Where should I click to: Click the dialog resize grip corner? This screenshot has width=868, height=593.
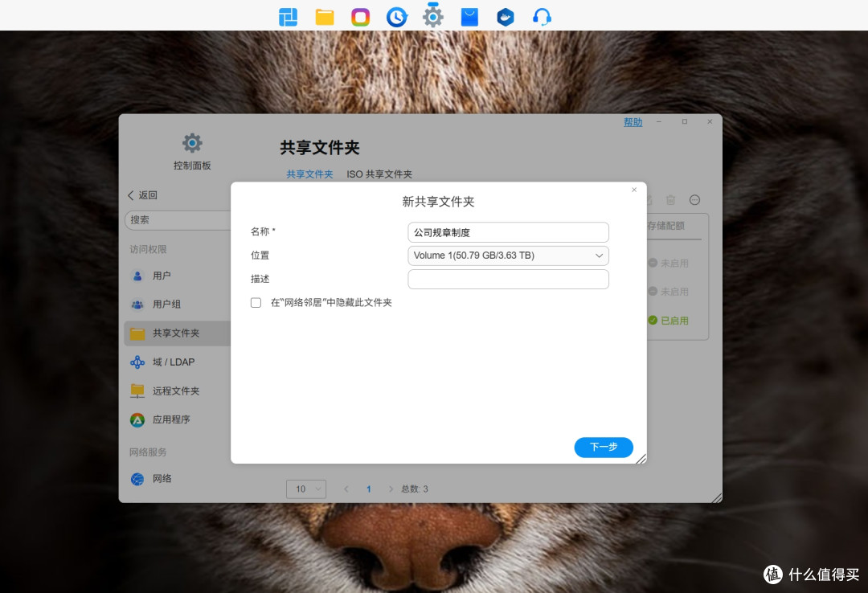(641, 459)
